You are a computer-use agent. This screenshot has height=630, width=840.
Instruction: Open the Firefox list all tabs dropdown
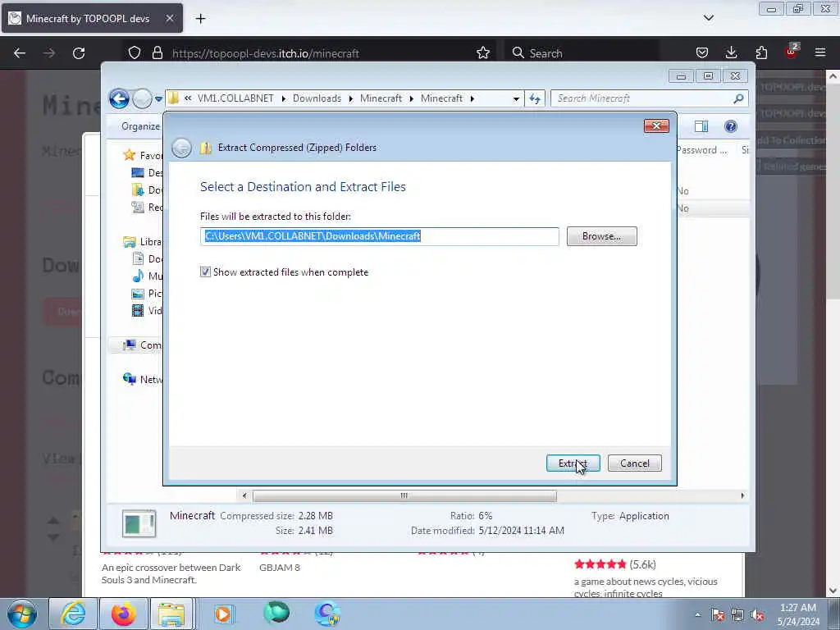point(708,18)
